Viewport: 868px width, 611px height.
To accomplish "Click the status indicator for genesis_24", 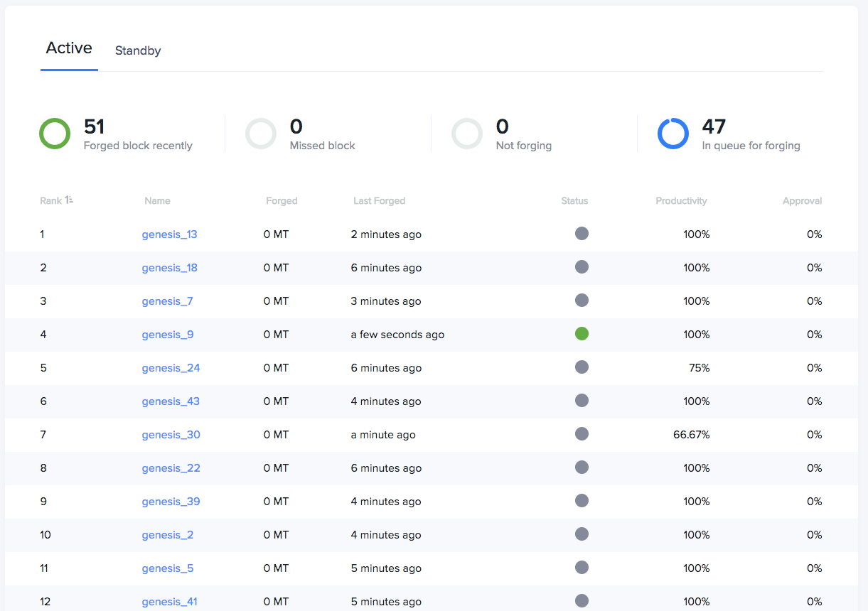I will 582,367.
